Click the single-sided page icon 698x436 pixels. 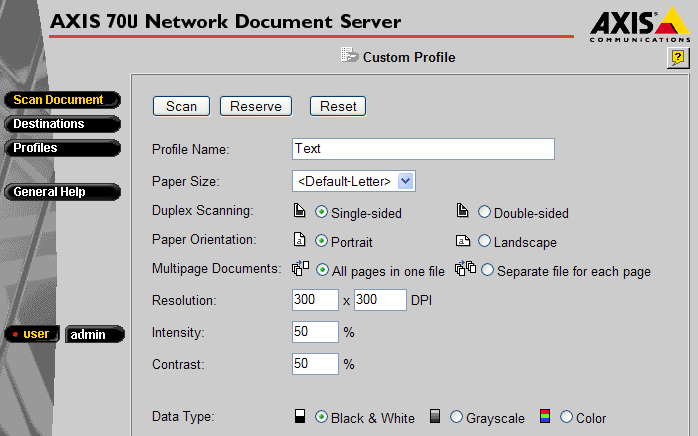(x=300, y=210)
